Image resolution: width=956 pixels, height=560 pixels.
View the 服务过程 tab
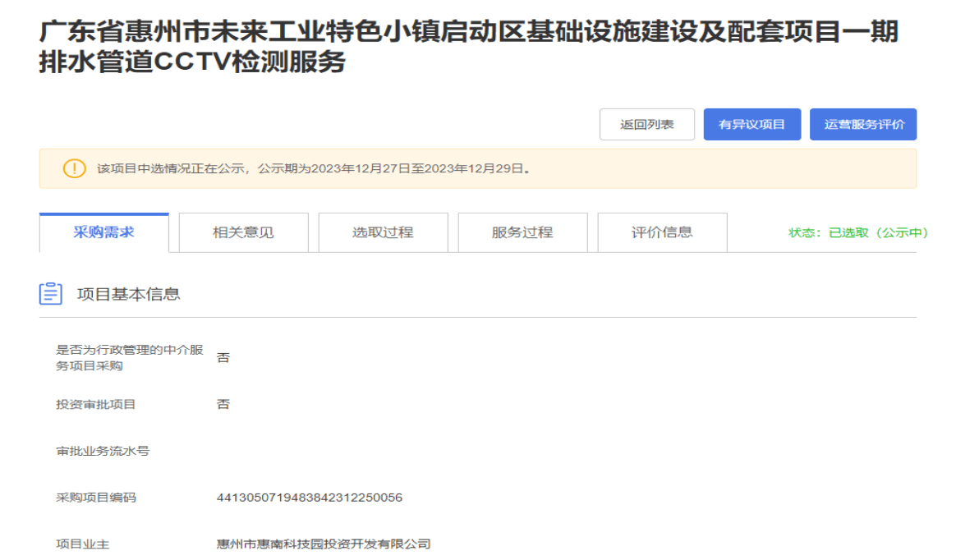pyautogui.click(x=522, y=232)
